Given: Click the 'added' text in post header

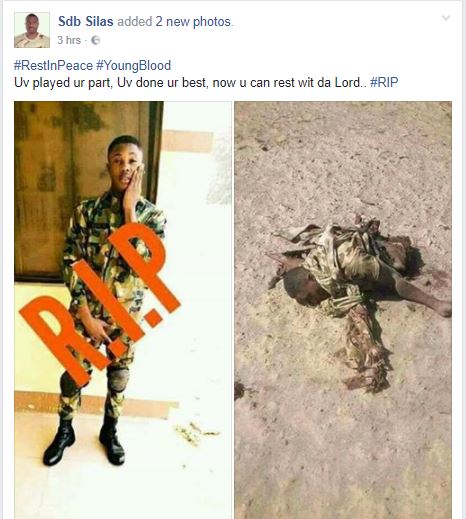Looking at the screenshot, I should [135, 21].
